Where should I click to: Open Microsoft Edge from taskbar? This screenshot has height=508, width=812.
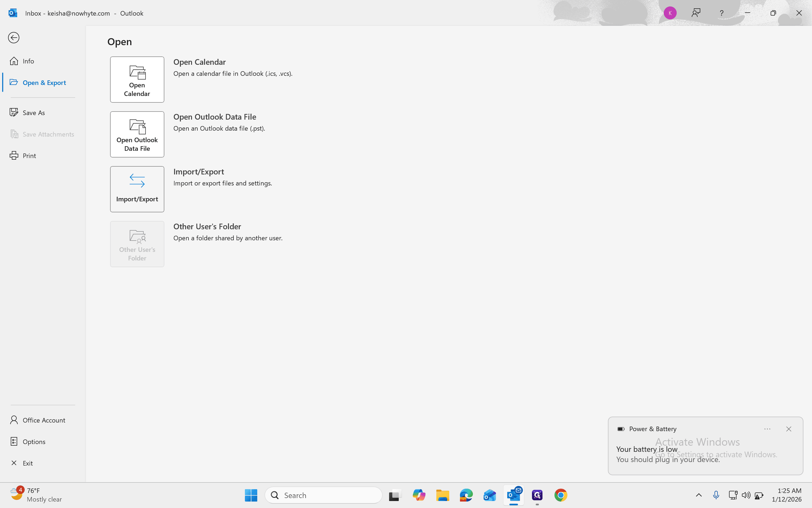(466, 495)
